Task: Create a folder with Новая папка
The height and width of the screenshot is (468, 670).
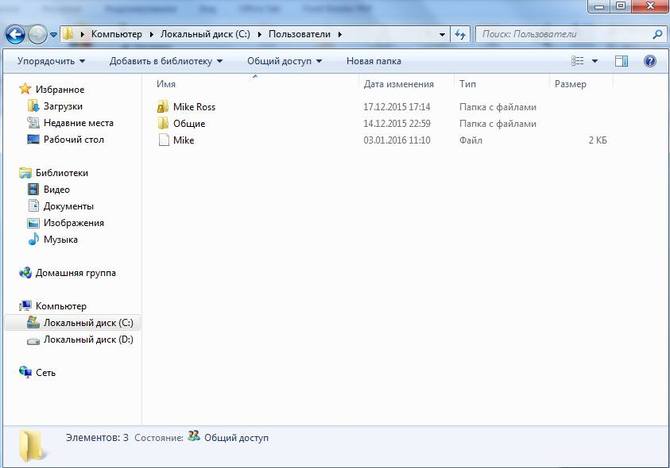Action: (x=373, y=61)
